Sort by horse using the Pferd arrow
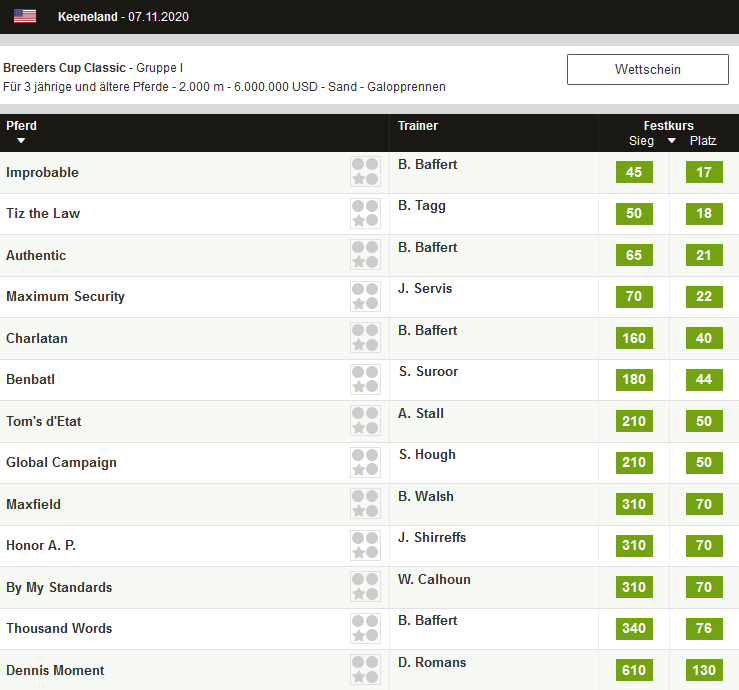 pos(21,140)
